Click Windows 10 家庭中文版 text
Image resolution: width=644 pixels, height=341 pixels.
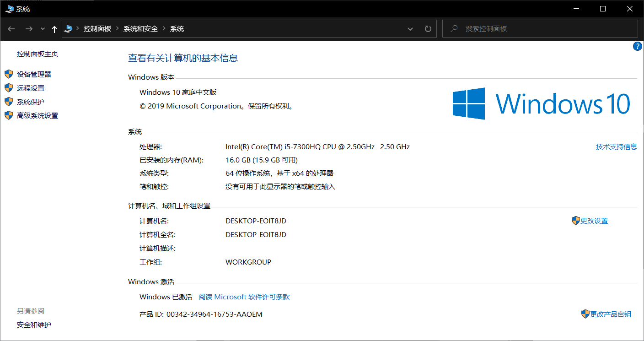click(x=178, y=92)
